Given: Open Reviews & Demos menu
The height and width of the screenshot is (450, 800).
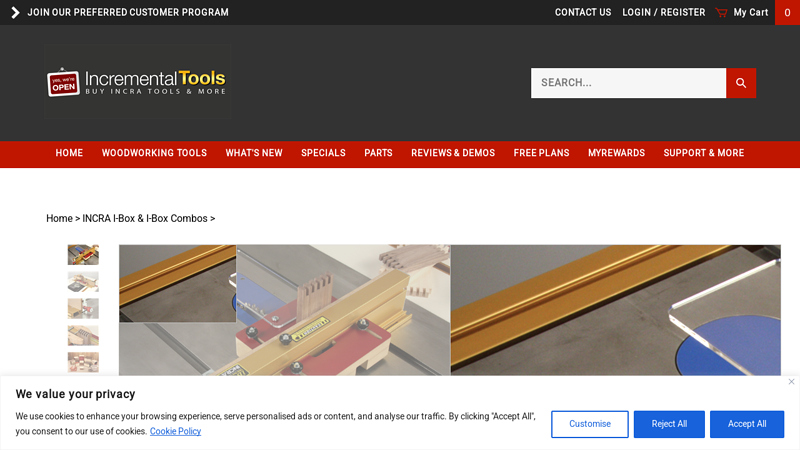Looking at the screenshot, I should (453, 153).
